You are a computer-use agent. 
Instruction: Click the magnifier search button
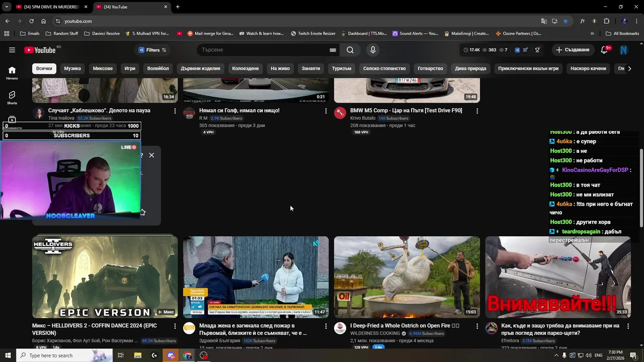[x=350, y=50]
